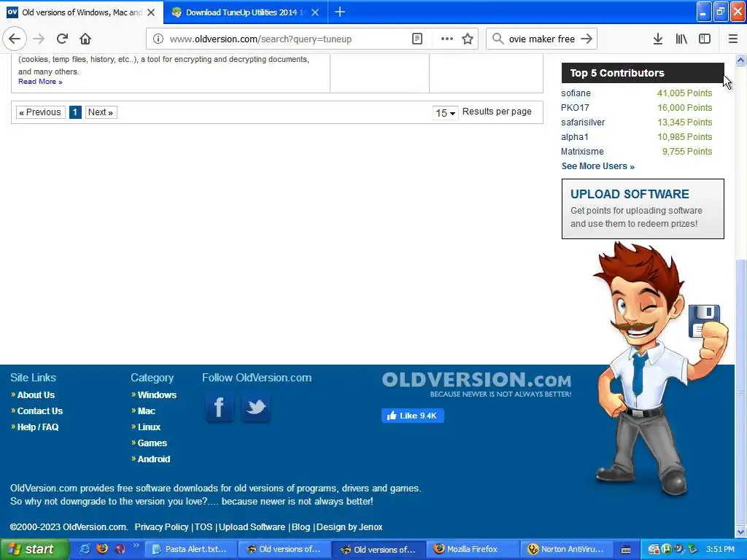Open About Us footer link
Screen dimensions: 747x560
click(36, 394)
